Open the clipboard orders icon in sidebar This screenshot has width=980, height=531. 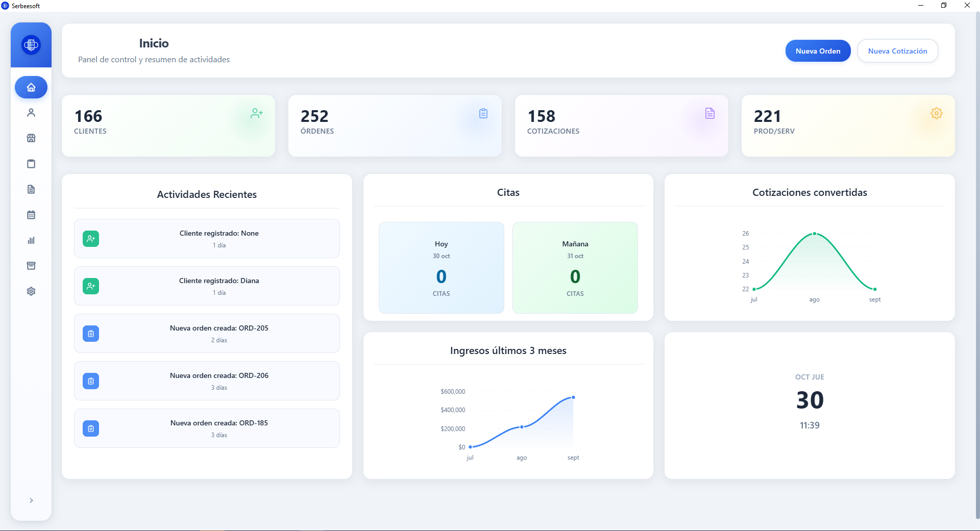31,164
